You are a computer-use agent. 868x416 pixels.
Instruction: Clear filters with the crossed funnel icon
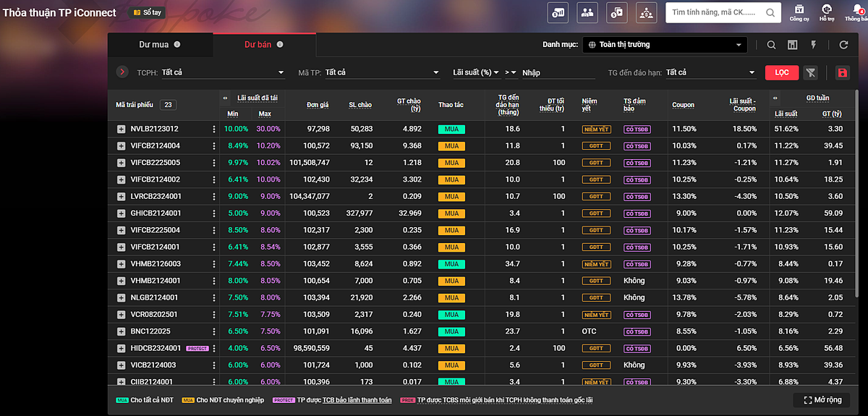pos(811,72)
